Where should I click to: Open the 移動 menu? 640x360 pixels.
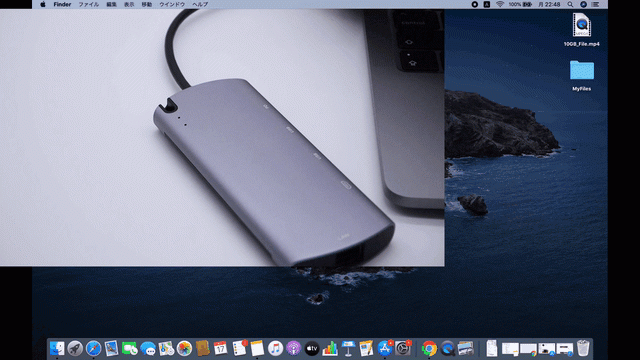(x=147, y=4)
